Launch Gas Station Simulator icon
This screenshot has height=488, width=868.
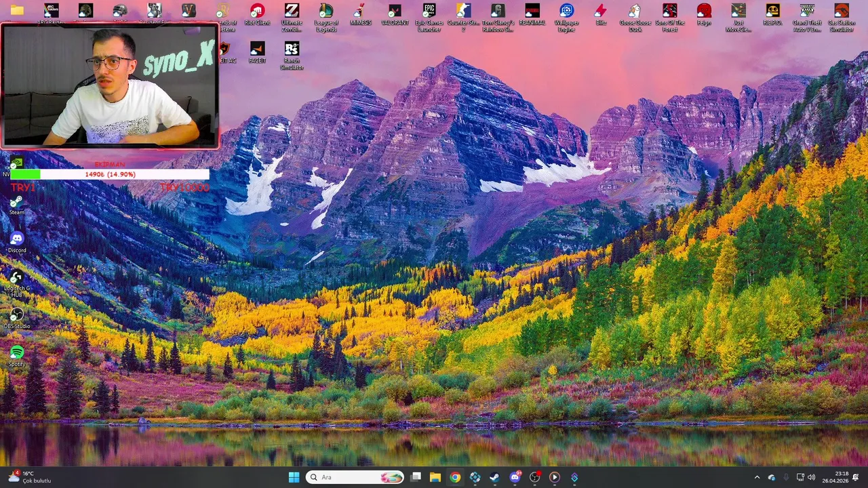842,18
